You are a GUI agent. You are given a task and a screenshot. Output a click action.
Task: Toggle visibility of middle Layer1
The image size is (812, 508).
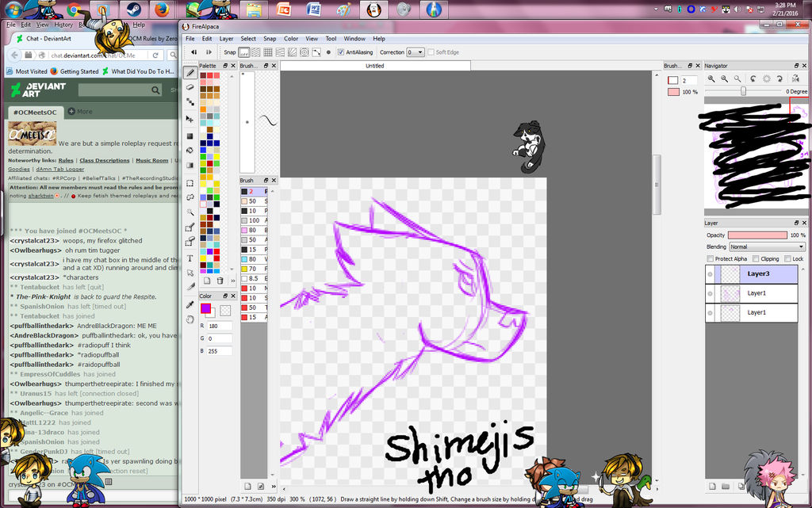(x=710, y=293)
